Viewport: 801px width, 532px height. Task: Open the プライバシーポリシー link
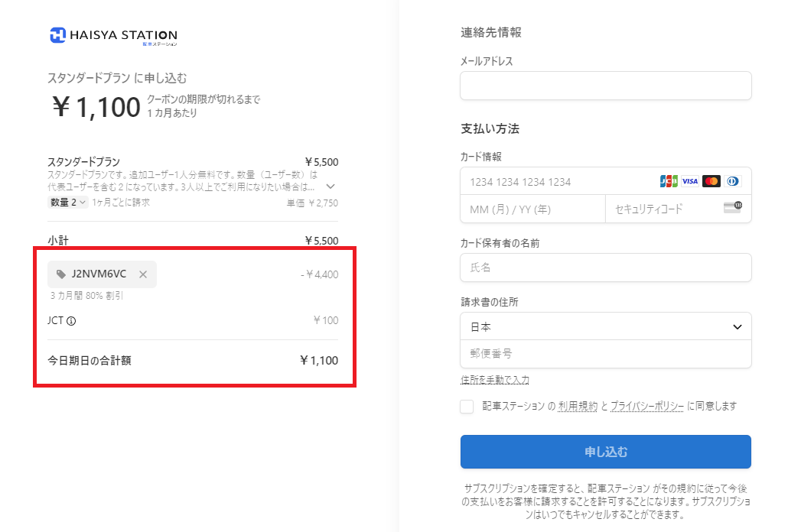646,407
